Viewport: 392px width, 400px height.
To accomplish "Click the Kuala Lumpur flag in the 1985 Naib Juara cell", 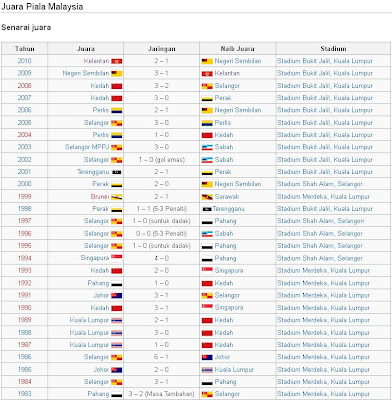I will click(x=207, y=370).
